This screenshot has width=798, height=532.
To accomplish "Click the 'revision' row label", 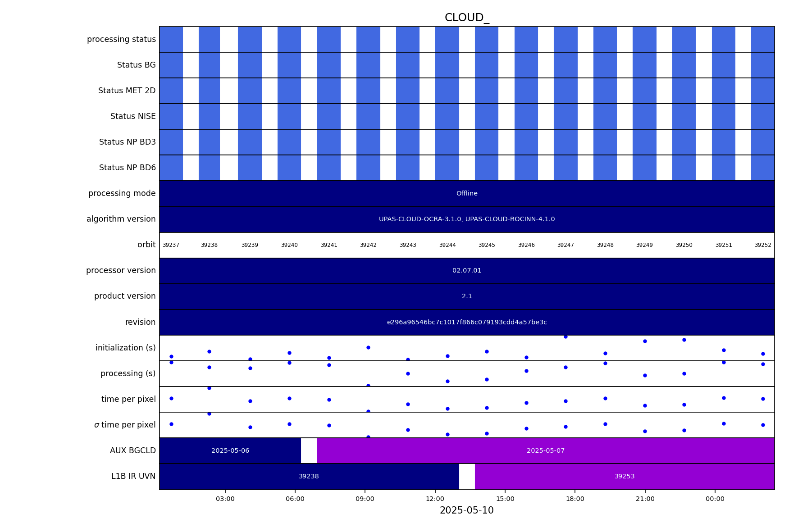I will (x=140, y=322).
